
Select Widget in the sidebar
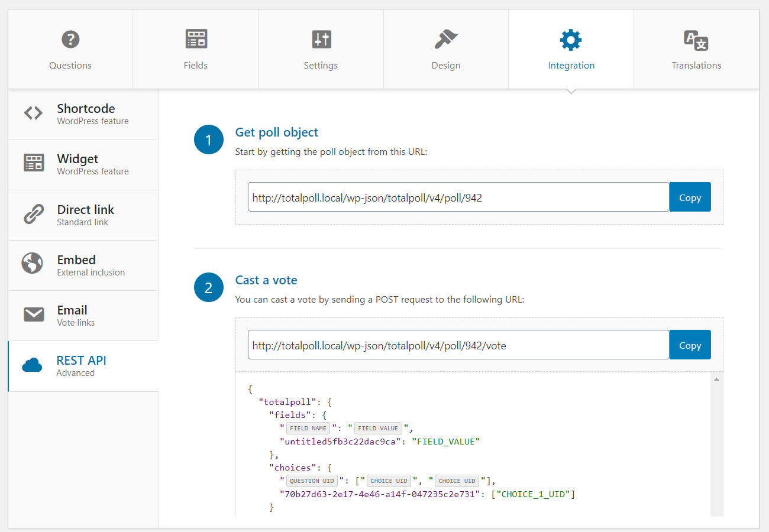83,164
